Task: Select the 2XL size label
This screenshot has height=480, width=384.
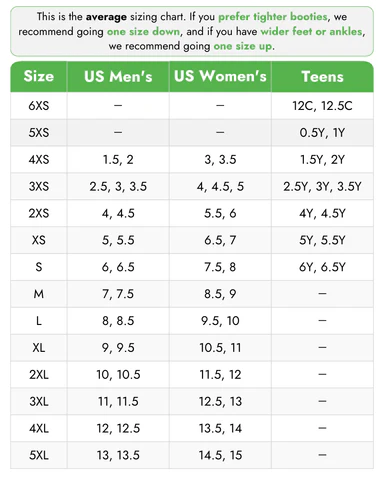Action: point(39,375)
